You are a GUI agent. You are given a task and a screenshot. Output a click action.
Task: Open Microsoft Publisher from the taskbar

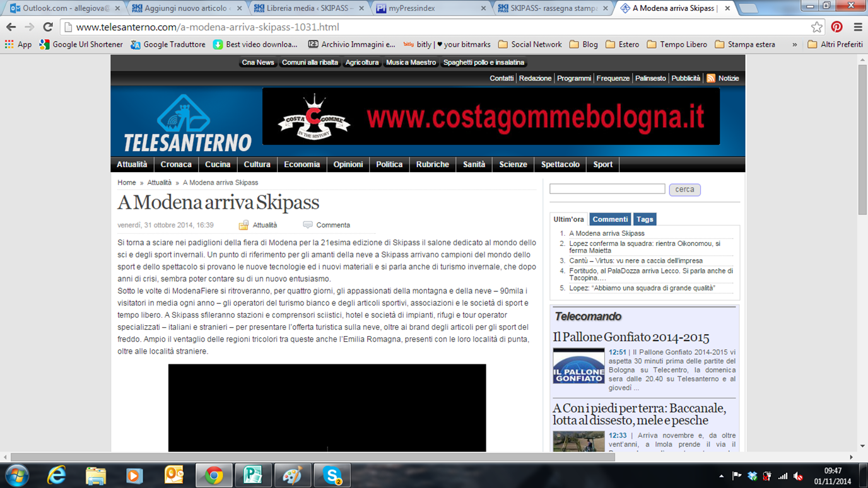click(x=253, y=475)
